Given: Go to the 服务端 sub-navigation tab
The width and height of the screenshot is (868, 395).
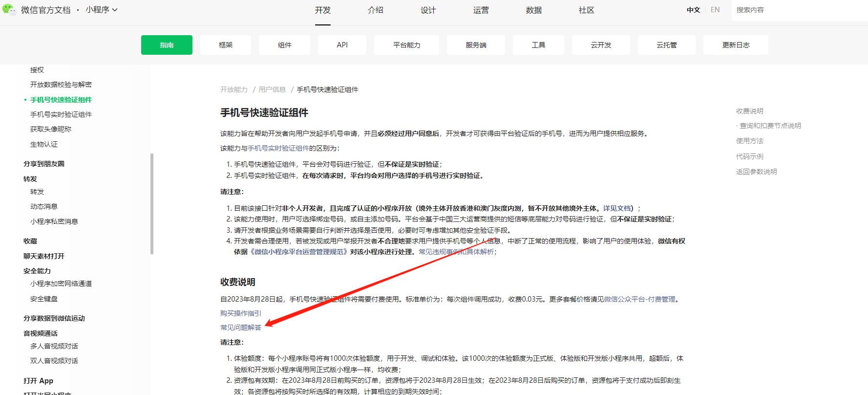Looking at the screenshot, I should (476, 45).
